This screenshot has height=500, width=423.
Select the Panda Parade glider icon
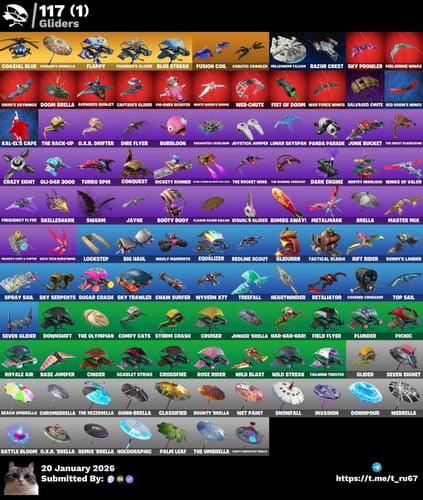(x=327, y=128)
